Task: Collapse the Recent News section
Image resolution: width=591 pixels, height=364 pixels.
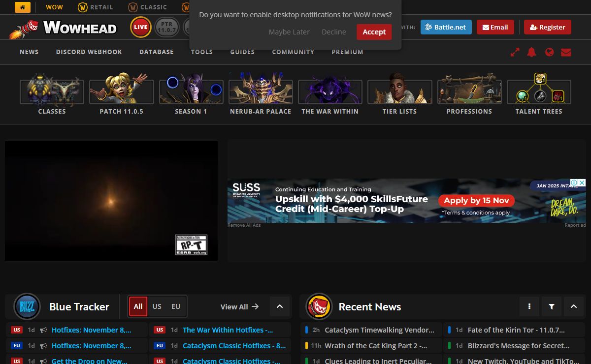Action: (574, 306)
